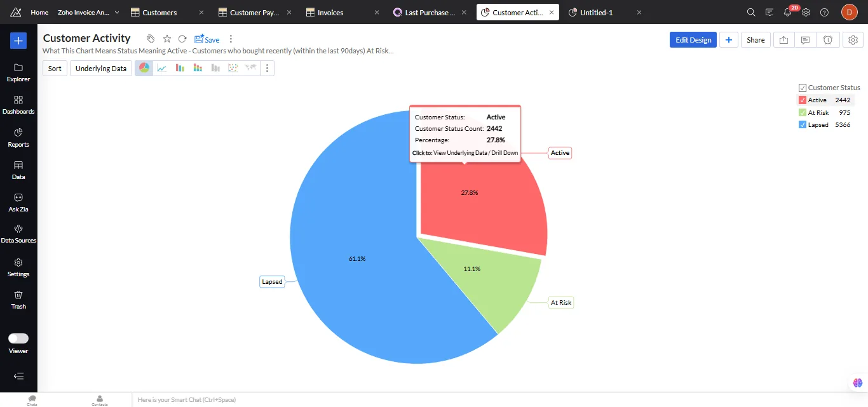The height and width of the screenshot is (407, 868).
Task: Open more chart types menu
Action: [268, 68]
